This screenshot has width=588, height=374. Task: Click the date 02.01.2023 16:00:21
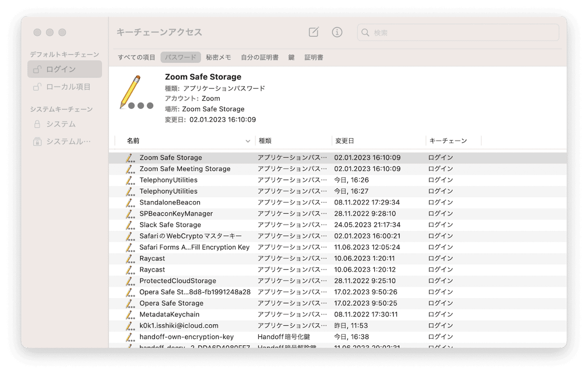pyautogui.click(x=367, y=236)
